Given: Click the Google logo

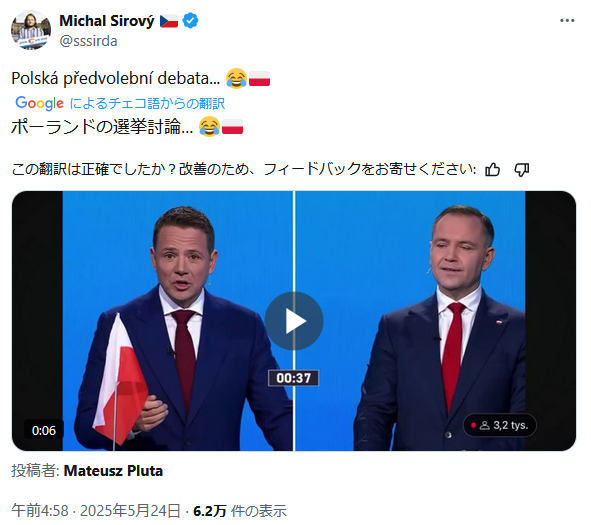Looking at the screenshot, I should pyautogui.click(x=39, y=103).
